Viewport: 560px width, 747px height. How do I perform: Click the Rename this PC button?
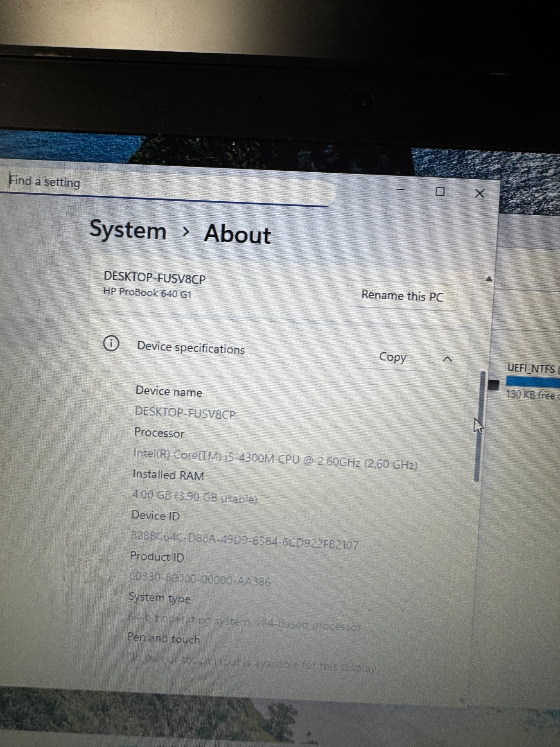click(x=402, y=296)
